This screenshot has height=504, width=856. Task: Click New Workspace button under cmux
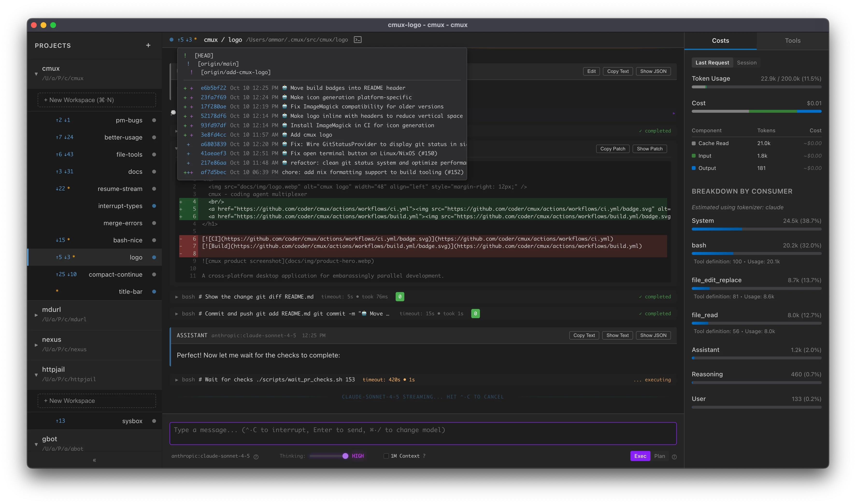coord(97,100)
